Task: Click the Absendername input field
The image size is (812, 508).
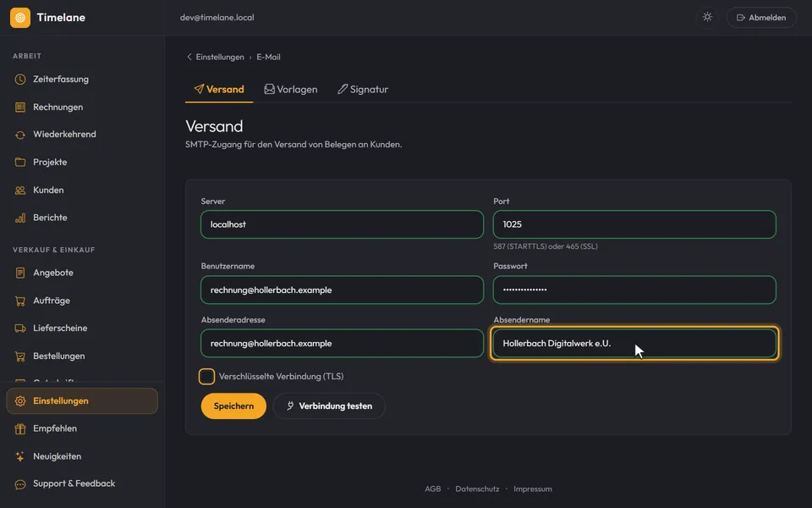Action: pos(634,343)
